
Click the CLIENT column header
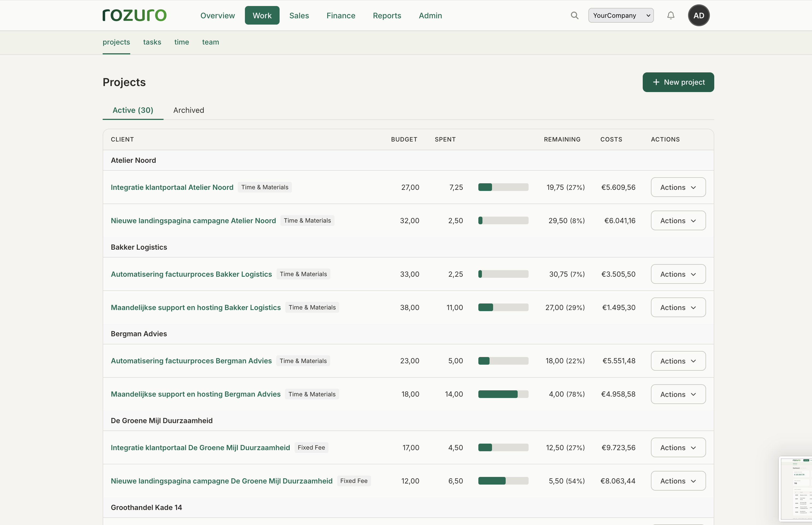click(122, 139)
